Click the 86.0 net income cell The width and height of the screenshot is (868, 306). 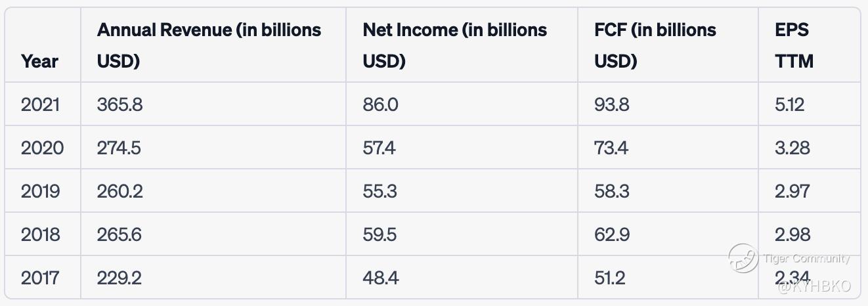[381, 104]
